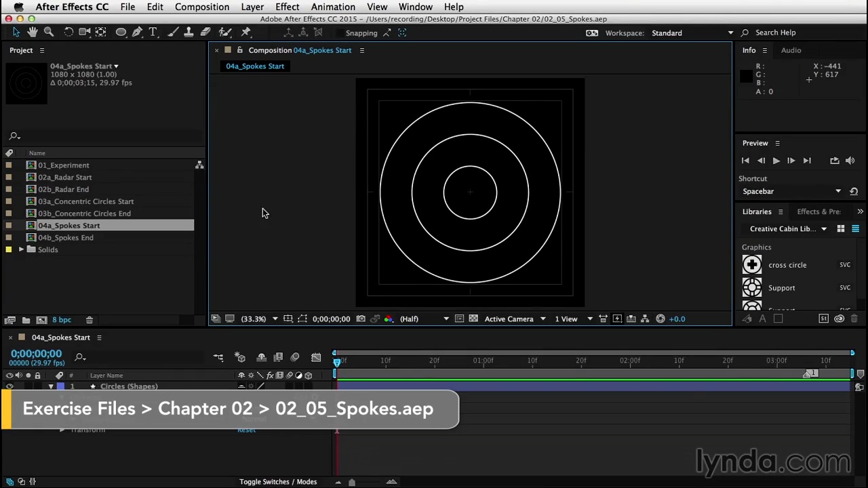Toggle pixel aspect ratio correction in viewer
The height and width of the screenshot is (488, 868).
[x=603, y=319]
